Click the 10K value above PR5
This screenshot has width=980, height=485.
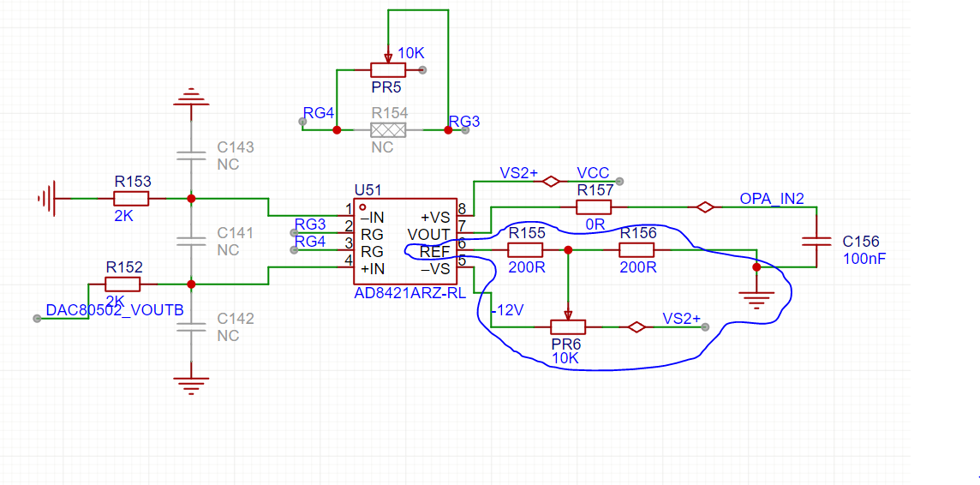pos(410,53)
